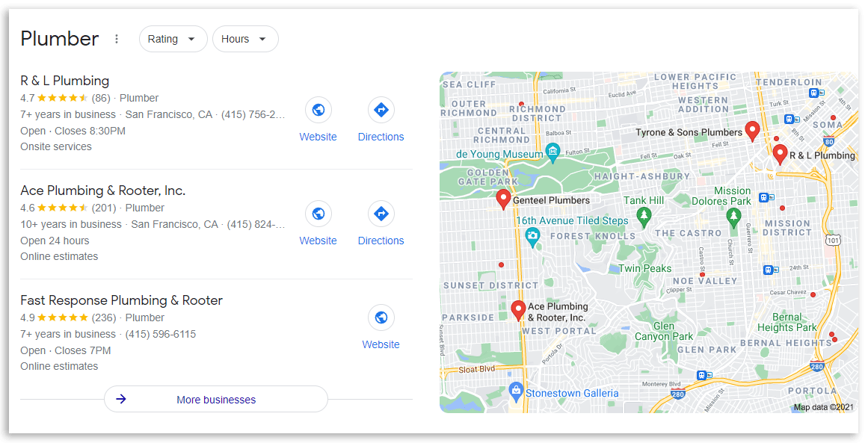Image resolution: width=868 pixels, height=443 pixels.
Task: Click the US-101 highway shield on map
Action: tap(833, 240)
